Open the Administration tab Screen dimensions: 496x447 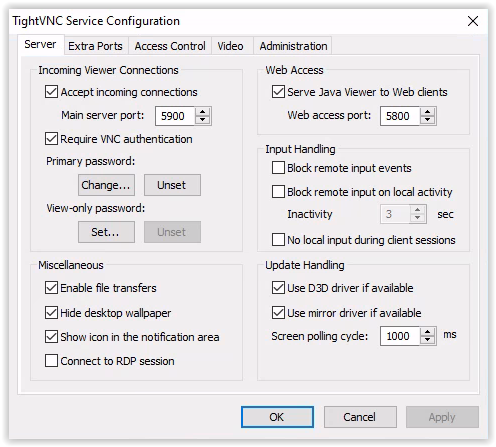(x=293, y=46)
